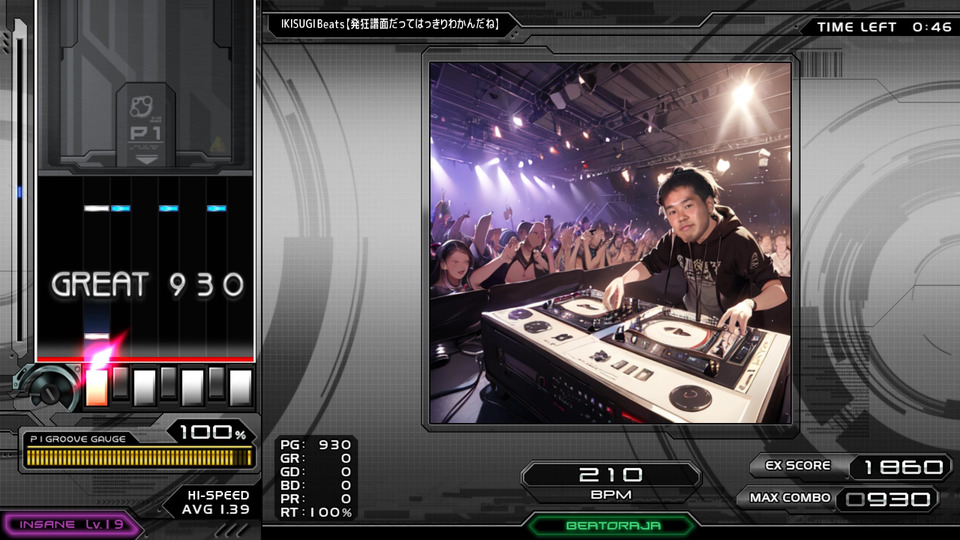Click the GREAT 930 judgment text
Screen dimensions: 960x540
[x=148, y=285]
